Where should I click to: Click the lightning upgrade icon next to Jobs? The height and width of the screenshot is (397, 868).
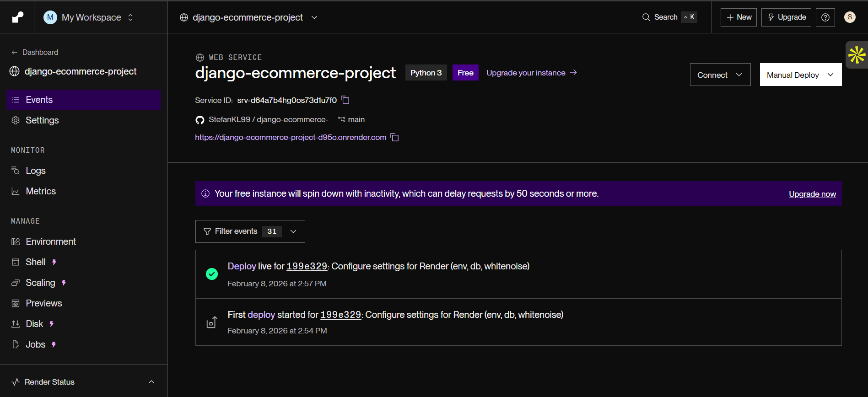click(54, 344)
